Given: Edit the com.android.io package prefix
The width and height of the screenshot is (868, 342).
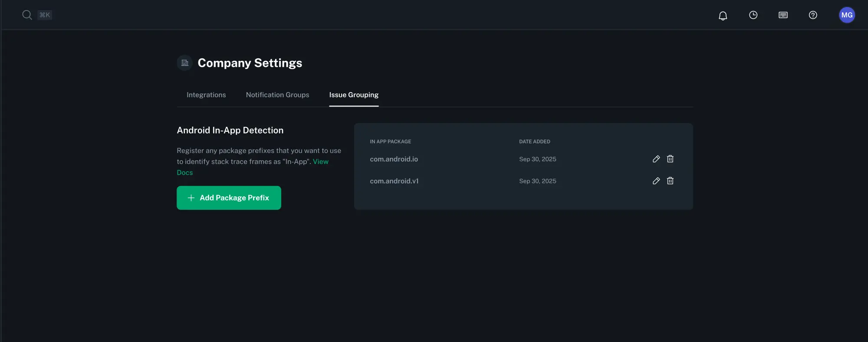Looking at the screenshot, I should (656, 159).
